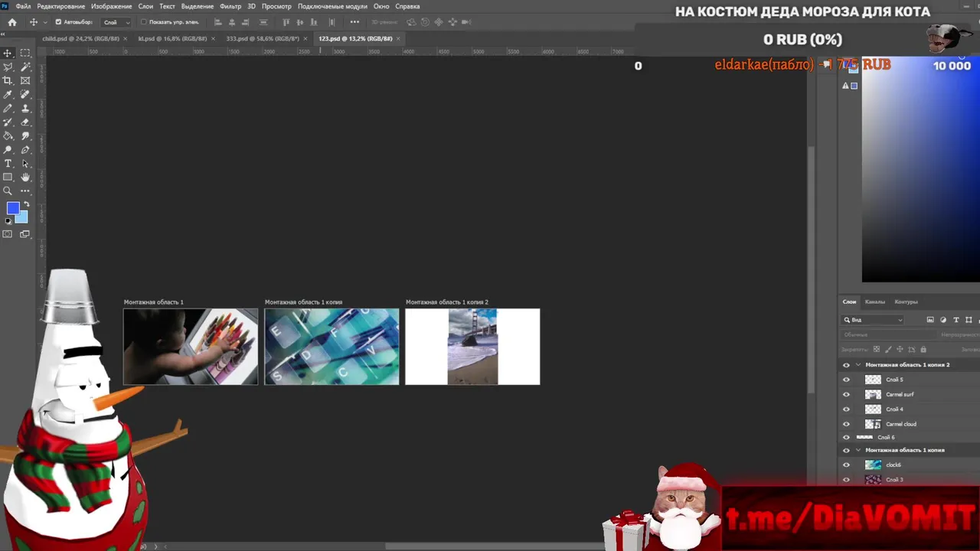Hide the Слой 5 layer
This screenshot has height=551, width=980.
pos(846,380)
